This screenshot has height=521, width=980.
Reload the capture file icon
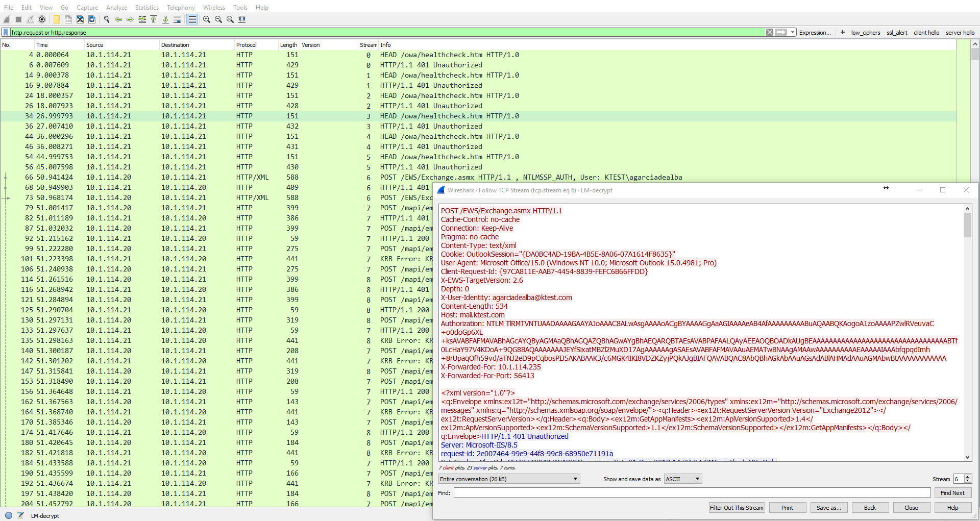coord(92,19)
